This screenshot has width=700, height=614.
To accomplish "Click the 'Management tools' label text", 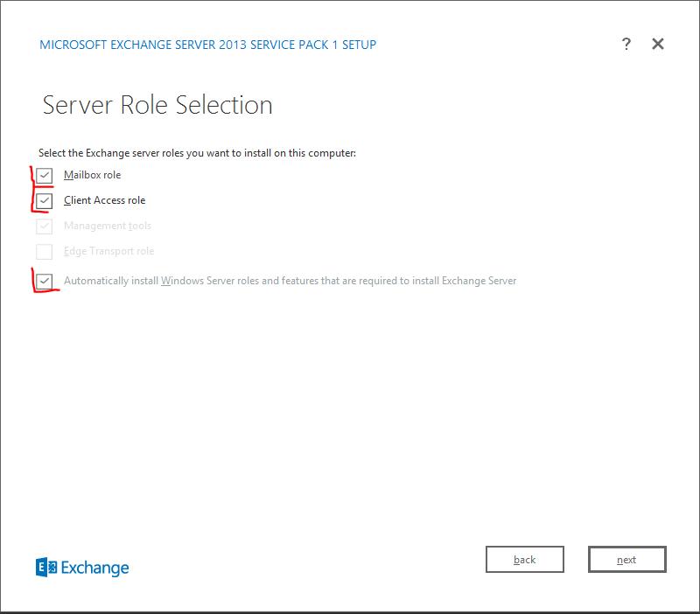I will click(107, 226).
